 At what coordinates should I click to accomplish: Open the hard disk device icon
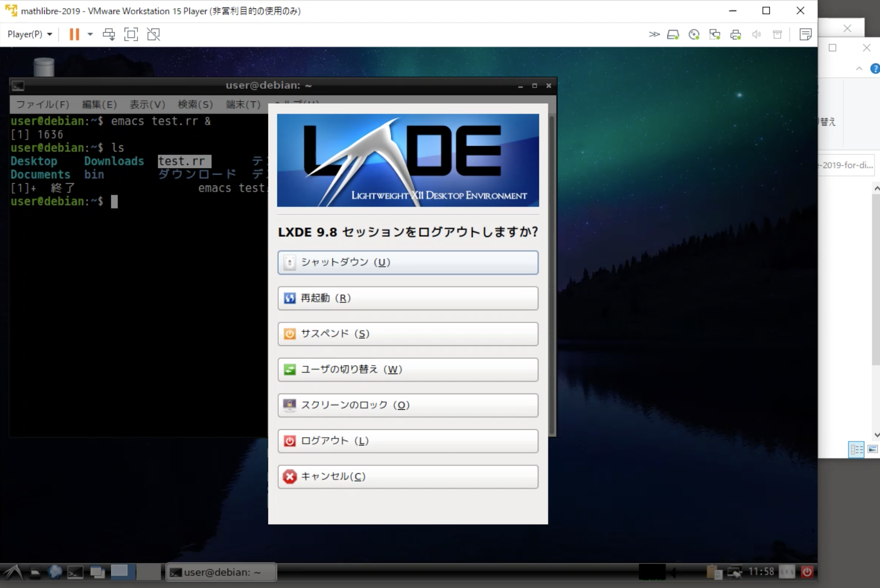[x=673, y=34]
